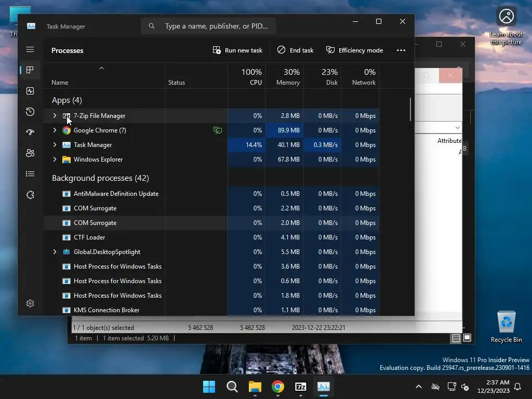Image resolution: width=532 pixels, height=399 pixels.
Task: Click the Processes list vertical scrollbar
Action: pos(410,109)
